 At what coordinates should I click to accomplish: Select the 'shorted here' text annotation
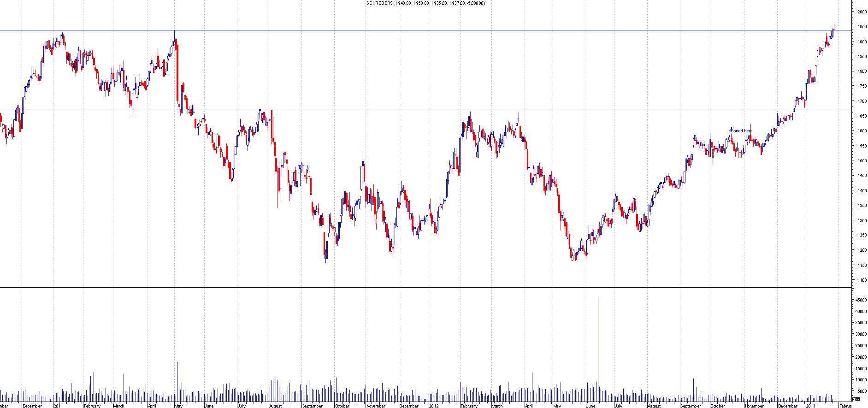pyautogui.click(x=740, y=131)
